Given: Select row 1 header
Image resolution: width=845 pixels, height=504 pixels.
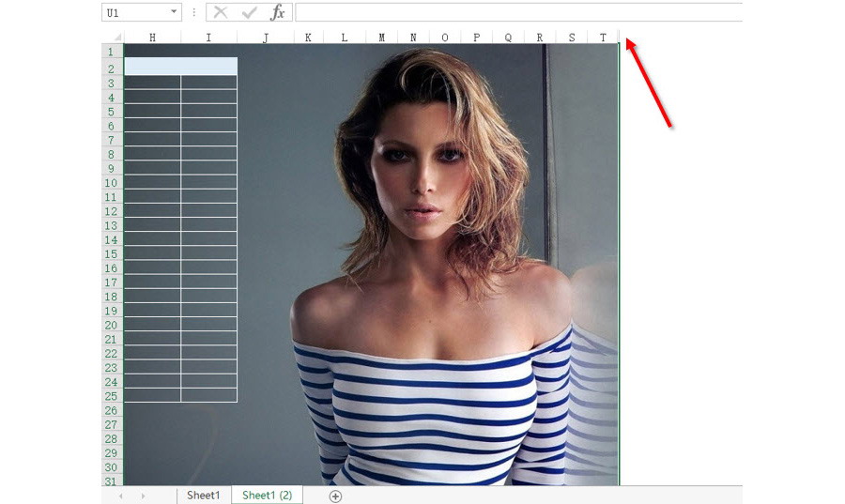Looking at the screenshot, I should [112, 52].
